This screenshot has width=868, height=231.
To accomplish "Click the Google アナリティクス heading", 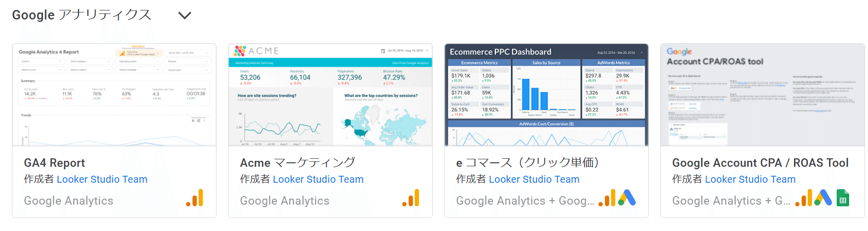I will pos(82,15).
